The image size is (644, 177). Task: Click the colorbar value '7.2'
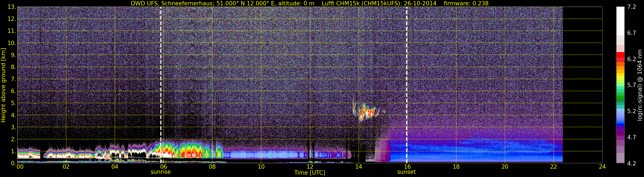[x=632, y=7]
